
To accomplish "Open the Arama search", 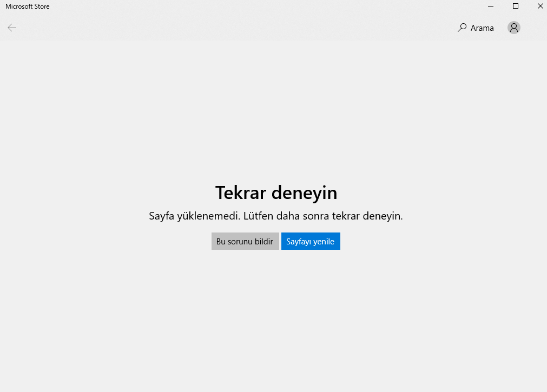I will [x=476, y=28].
